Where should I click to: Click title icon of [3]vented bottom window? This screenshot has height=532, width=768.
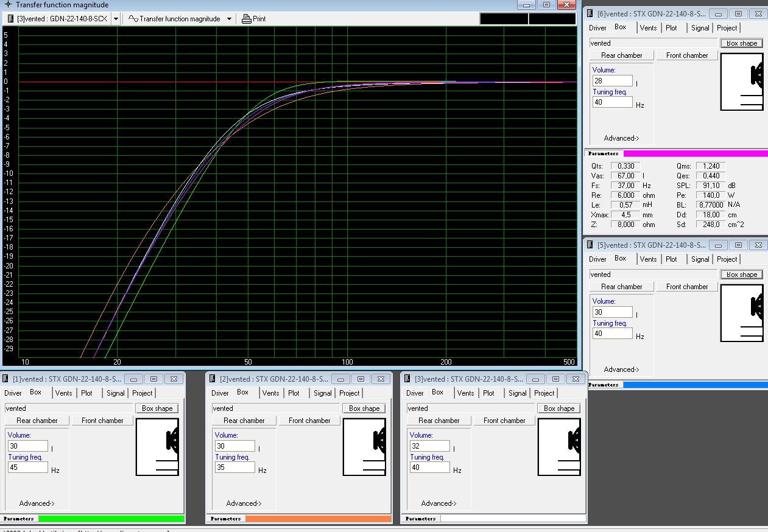[407, 379]
